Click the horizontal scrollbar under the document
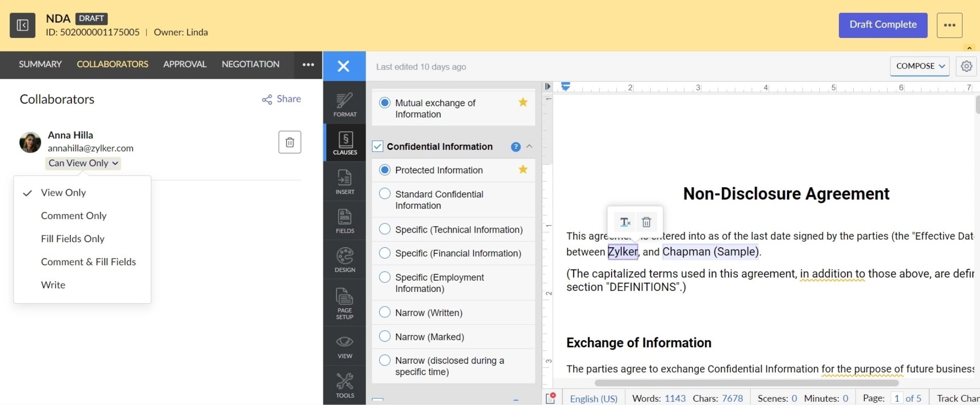This screenshot has width=980, height=405. click(746, 383)
